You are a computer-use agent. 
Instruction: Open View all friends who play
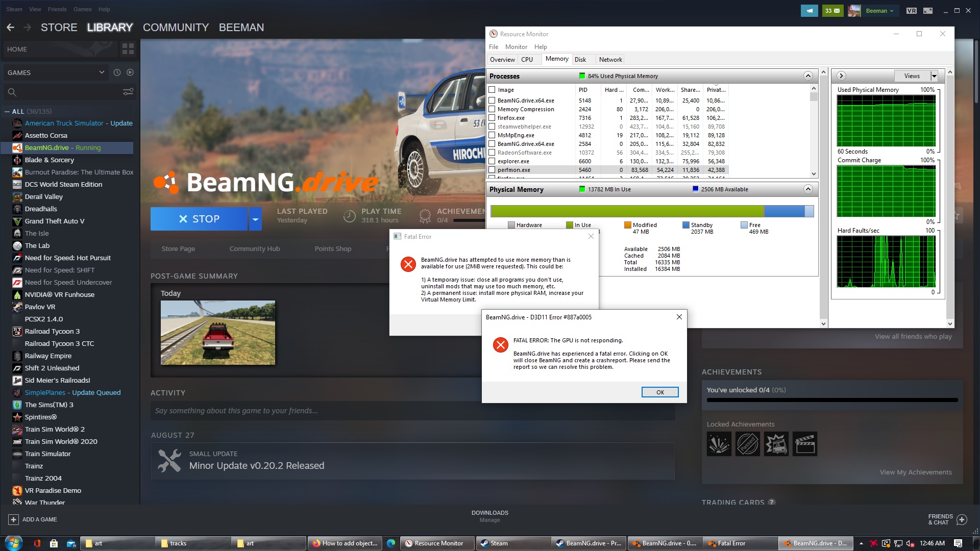point(913,337)
